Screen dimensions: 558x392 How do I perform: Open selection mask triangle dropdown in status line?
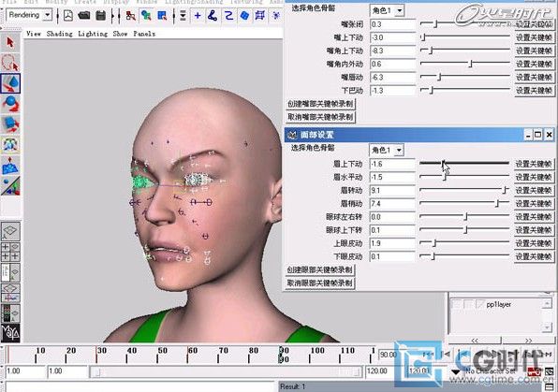pos(183,15)
